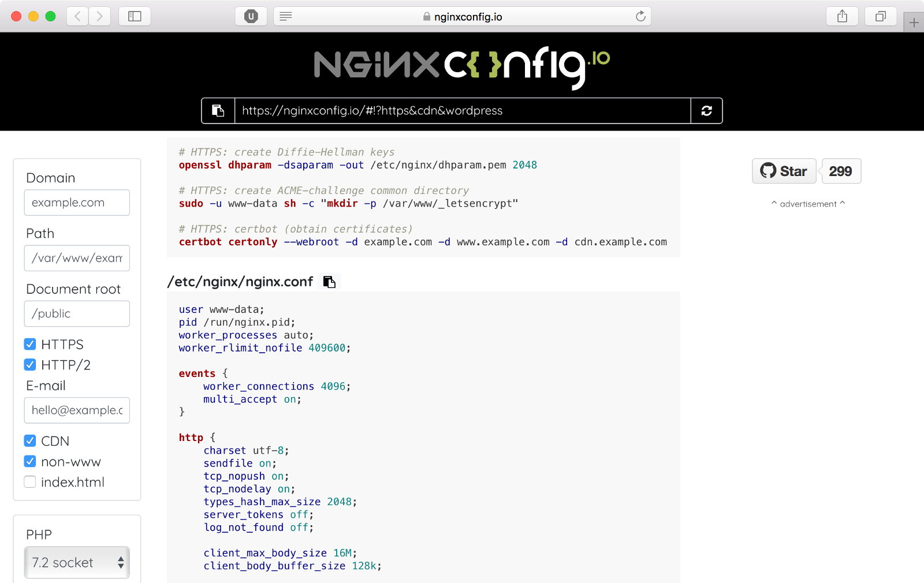This screenshot has height=583, width=924.
Task: Uncheck the non-www option
Action: 30,461
